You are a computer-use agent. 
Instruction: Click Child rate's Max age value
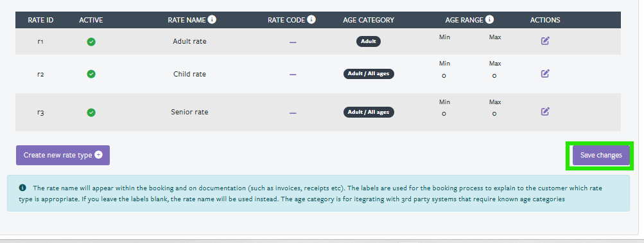[494, 76]
